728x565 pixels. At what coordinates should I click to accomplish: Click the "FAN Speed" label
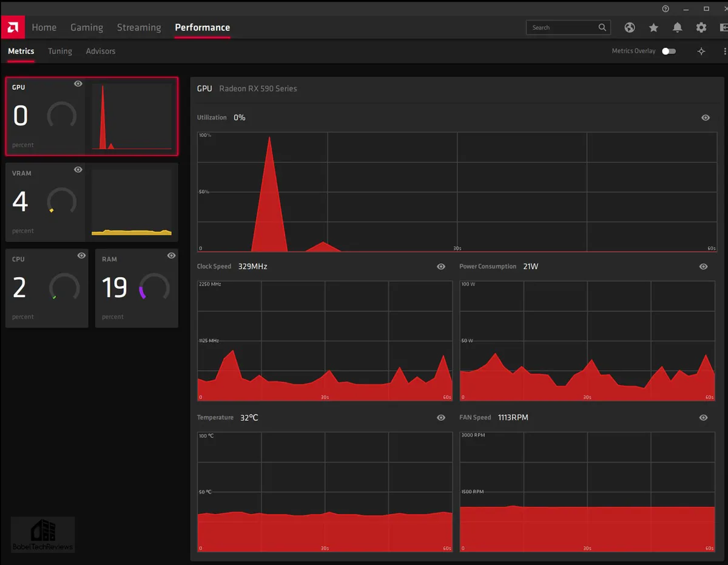(x=475, y=418)
